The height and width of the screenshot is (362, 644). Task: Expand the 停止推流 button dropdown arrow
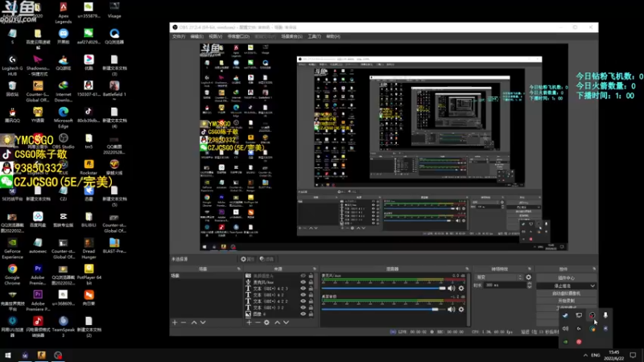[592, 286]
